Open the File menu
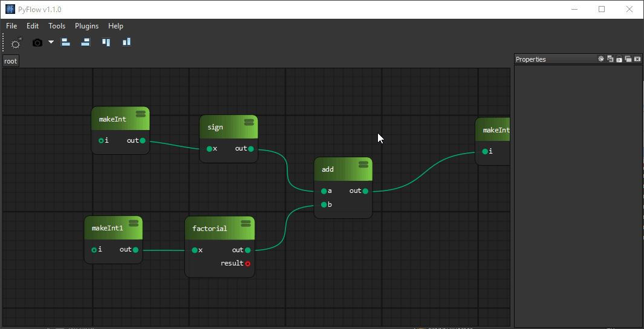The image size is (644, 329). 12,26
